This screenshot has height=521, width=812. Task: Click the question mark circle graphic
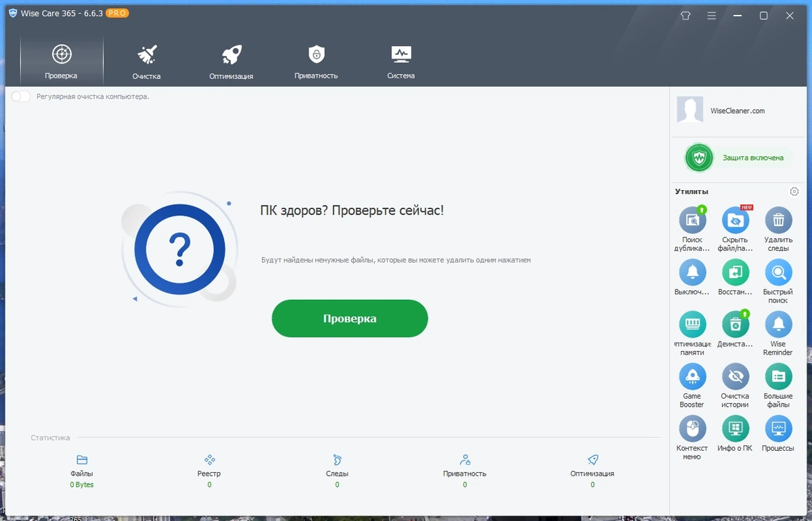coord(180,249)
